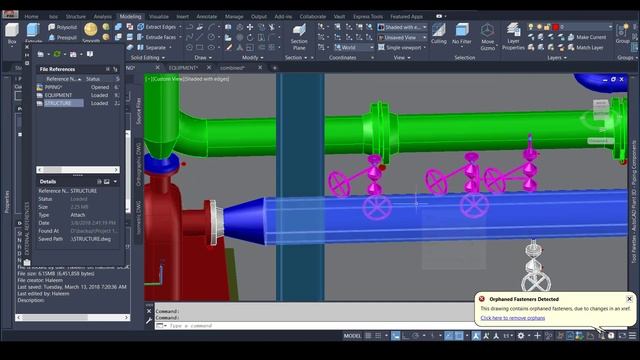Screen dimensions: 640x360
Task: Toggle object snap tracking in status bar
Action: click(449, 336)
